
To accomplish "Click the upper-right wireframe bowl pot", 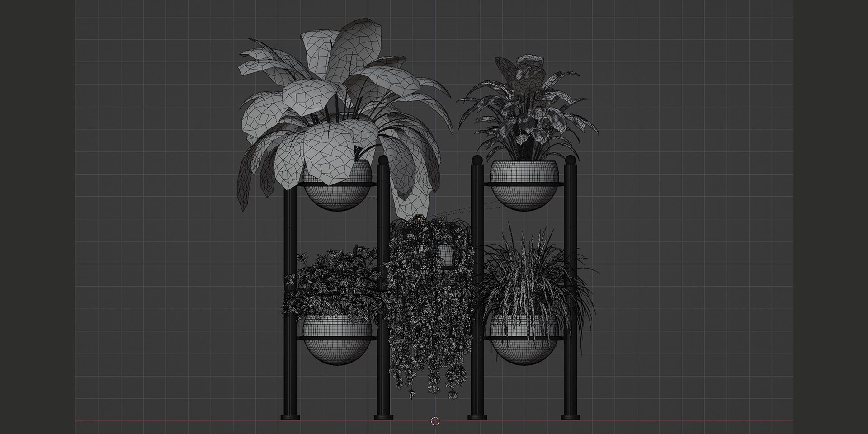I will pyautogui.click(x=524, y=186).
